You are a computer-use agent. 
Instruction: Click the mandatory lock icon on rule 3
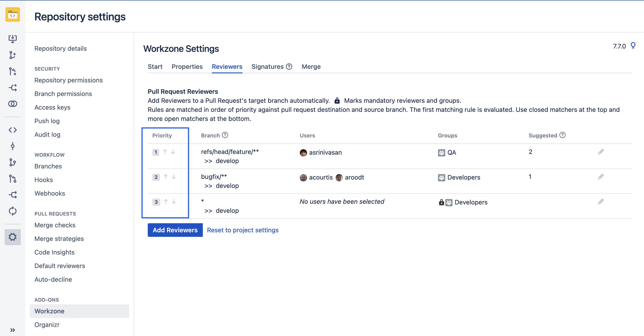click(x=441, y=202)
